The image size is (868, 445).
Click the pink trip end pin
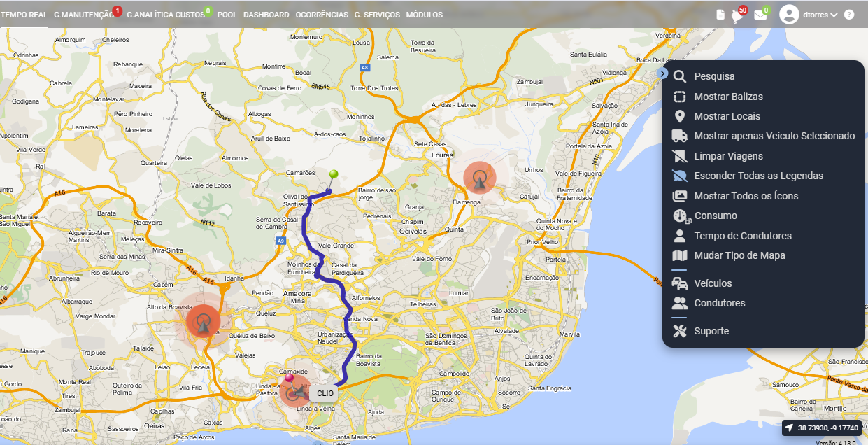click(289, 379)
